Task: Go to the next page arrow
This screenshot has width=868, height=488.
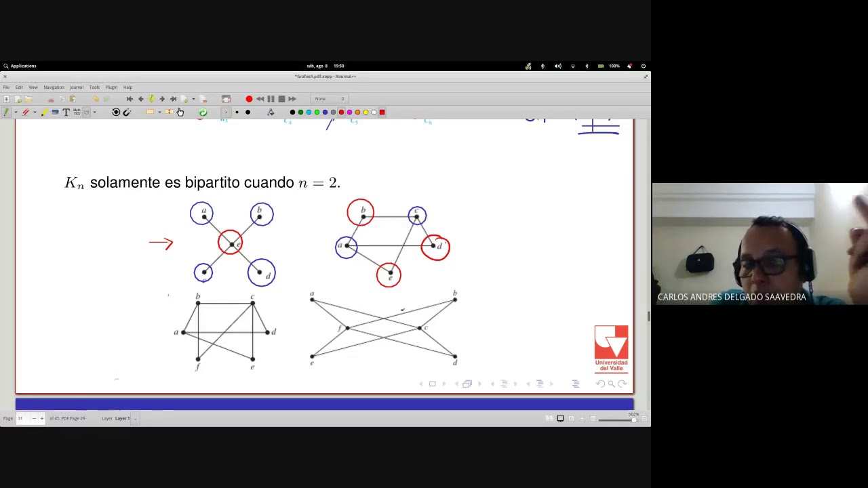Action: (162, 99)
